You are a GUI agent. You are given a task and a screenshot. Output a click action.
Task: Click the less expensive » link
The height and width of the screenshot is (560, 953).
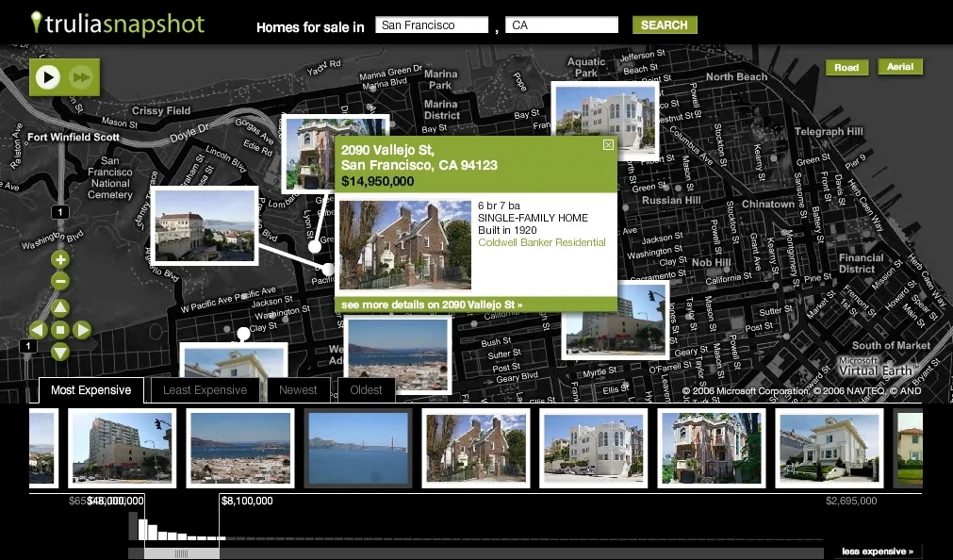[x=877, y=552]
